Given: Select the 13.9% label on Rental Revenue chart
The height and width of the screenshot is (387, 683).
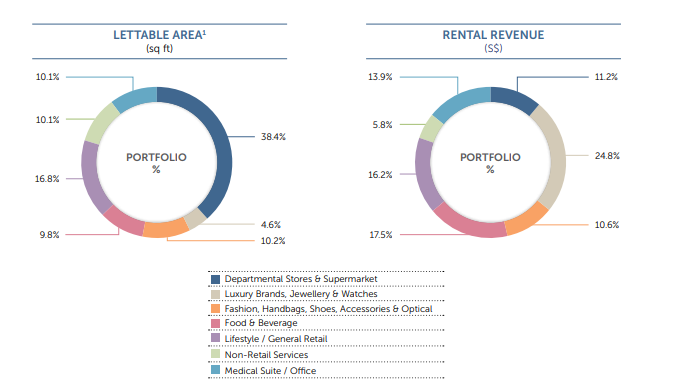Looking at the screenshot, I should [380, 77].
